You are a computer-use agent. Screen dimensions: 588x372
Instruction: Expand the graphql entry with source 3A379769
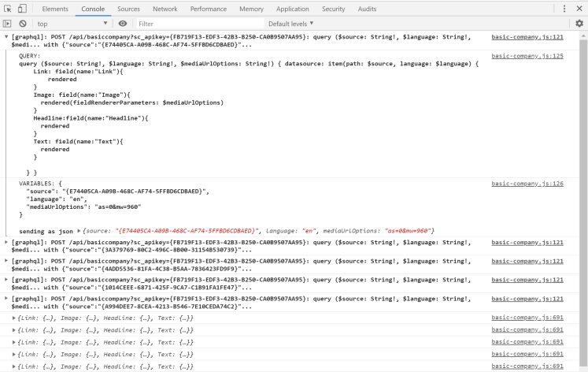pyautogui.click(x=7, y=242)
